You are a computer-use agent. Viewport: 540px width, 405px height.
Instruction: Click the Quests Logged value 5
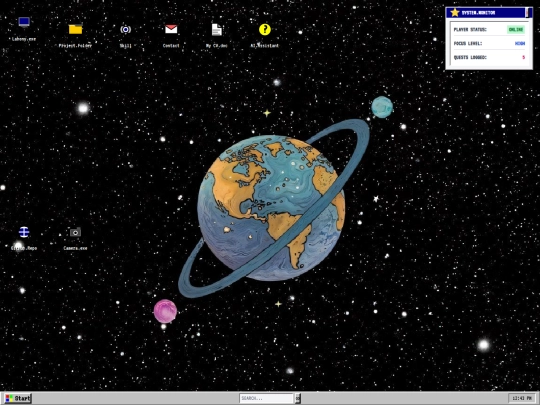pos(523,57)
